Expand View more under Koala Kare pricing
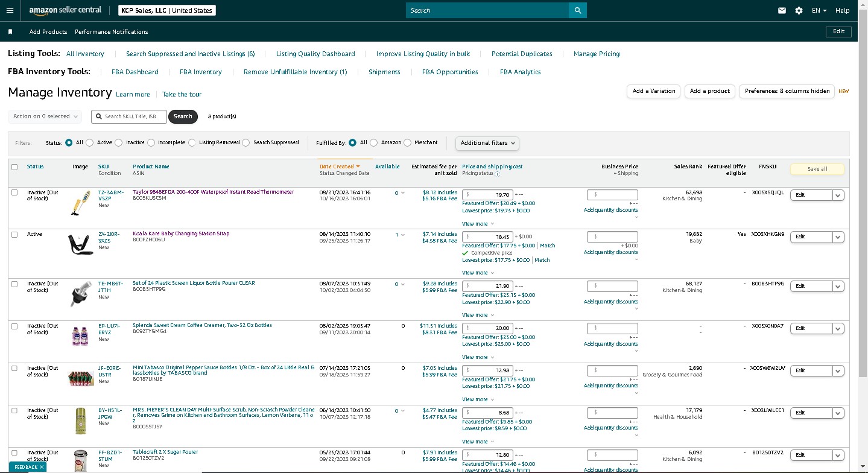This screenshot has height=473, width=868. tap(478, 273)
